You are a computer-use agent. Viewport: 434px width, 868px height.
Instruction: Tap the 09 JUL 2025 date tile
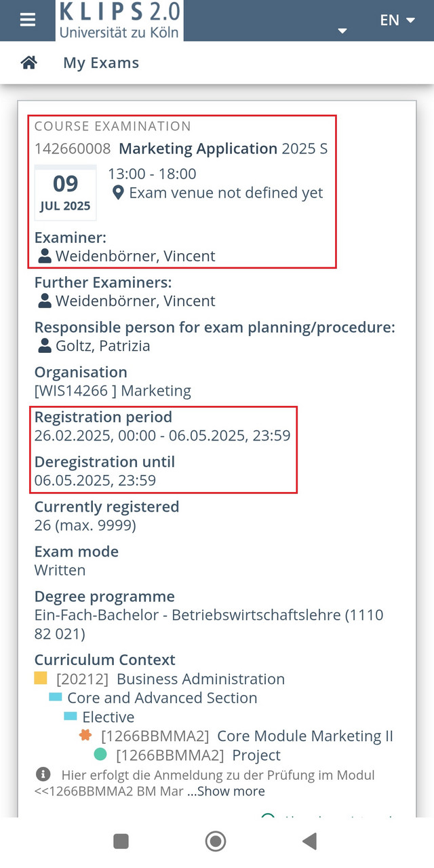point(66,193)
